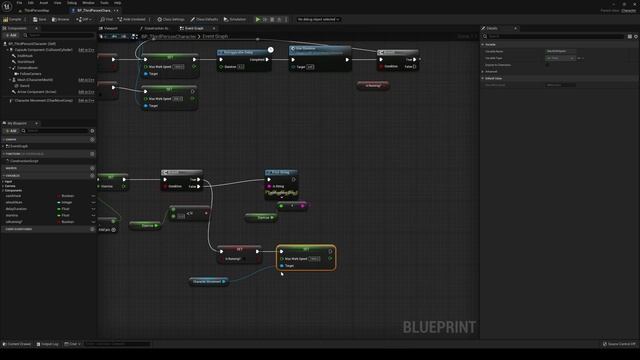The width and height of the screenshot is (640, 360).
Task: Select the Event Graph tab
Action: point(192,28)
